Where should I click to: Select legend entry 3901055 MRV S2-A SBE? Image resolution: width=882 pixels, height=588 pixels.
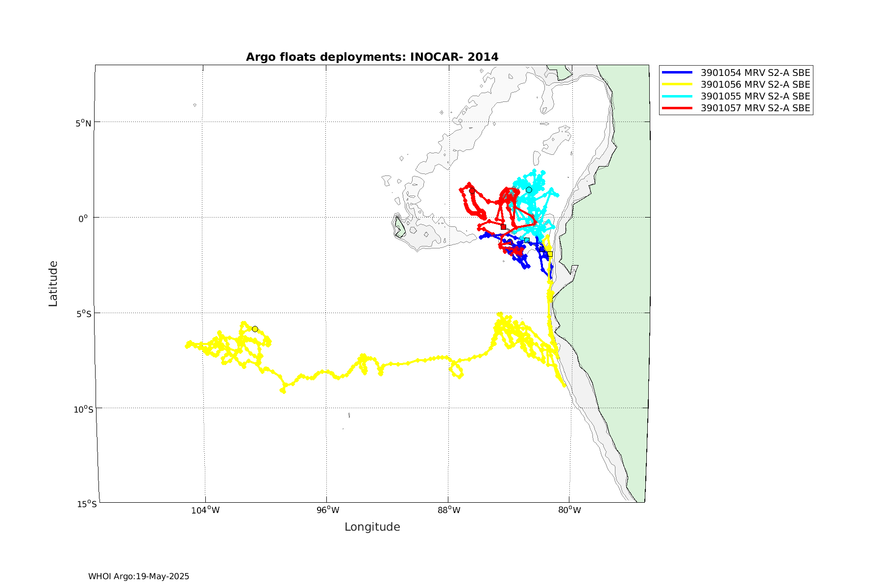(x=755, y=96)
